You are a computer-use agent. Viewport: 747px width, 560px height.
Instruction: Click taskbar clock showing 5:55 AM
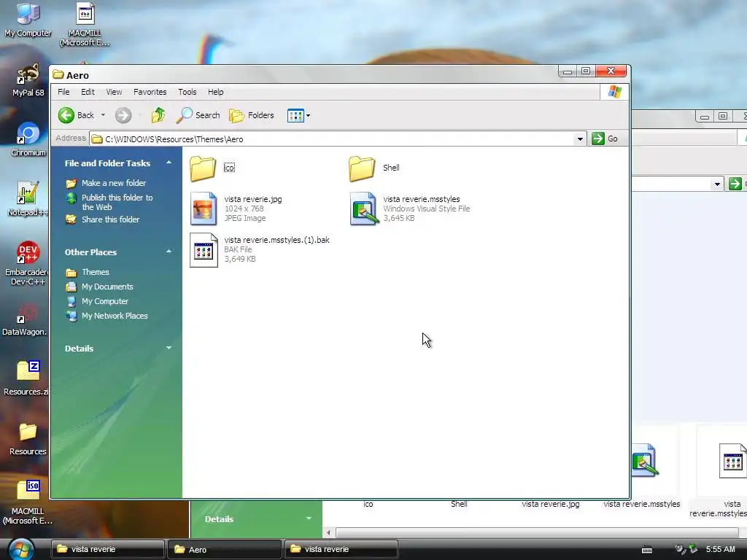(720, 549)
